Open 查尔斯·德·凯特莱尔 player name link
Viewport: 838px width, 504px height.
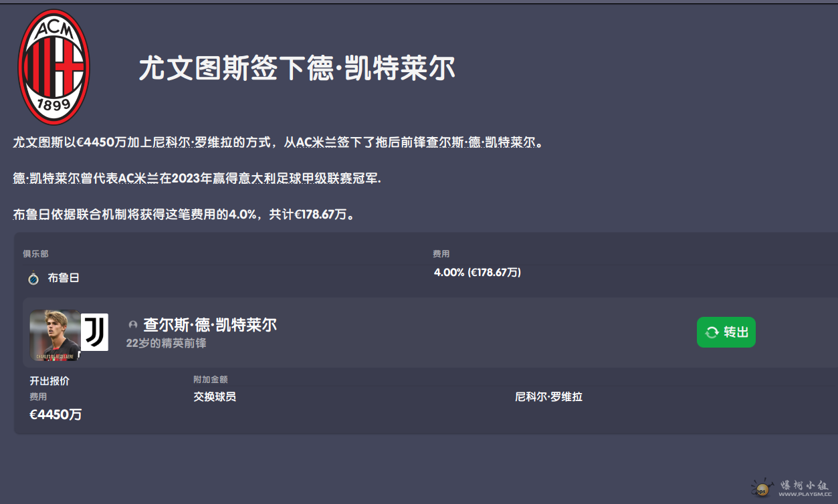(x=210, y=325)
